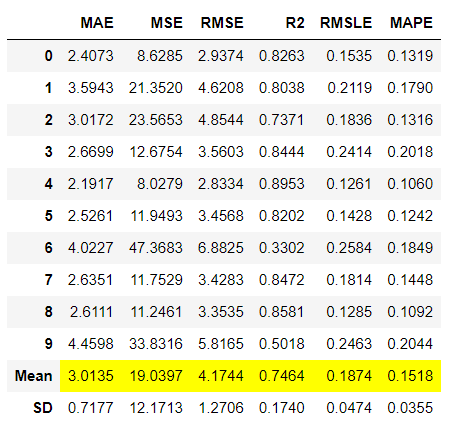Click highlighted mean R2 value 0.7464
The height and width of the screenshot is (428, 449).
(x=282, y=376)
